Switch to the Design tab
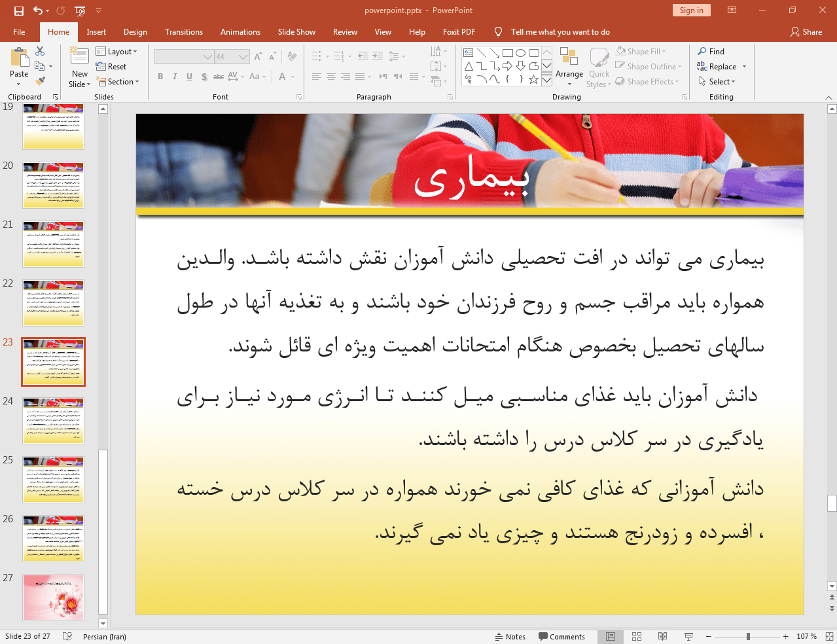837x644 pixels. coord(135,32)
